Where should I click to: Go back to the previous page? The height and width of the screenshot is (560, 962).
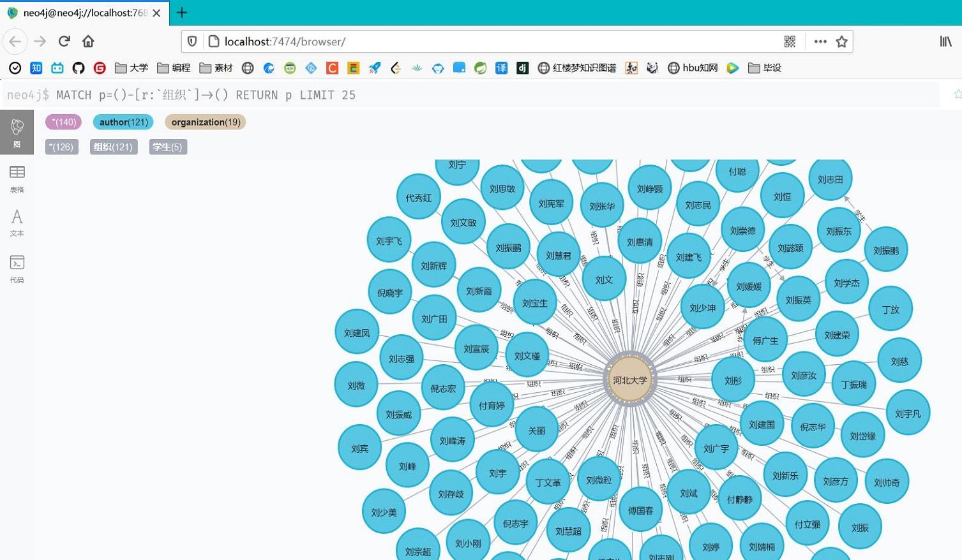point(15,41)
